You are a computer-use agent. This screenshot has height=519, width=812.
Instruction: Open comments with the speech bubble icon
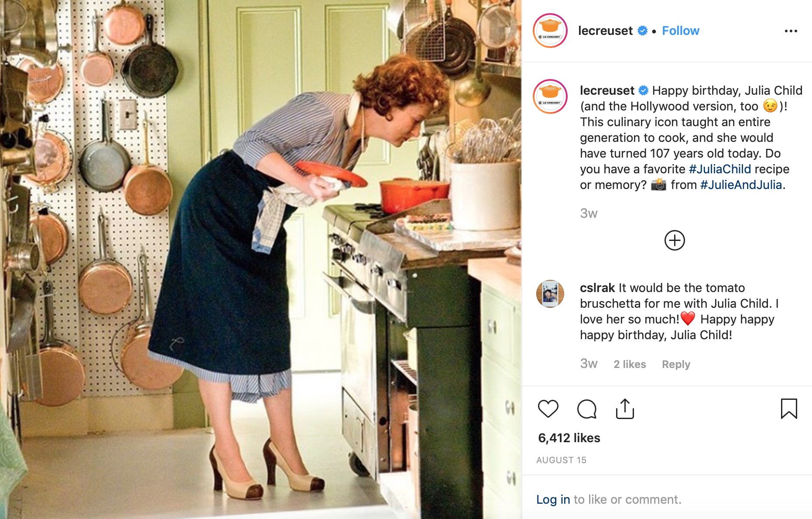pyautogui.click(x=586, y=409)
